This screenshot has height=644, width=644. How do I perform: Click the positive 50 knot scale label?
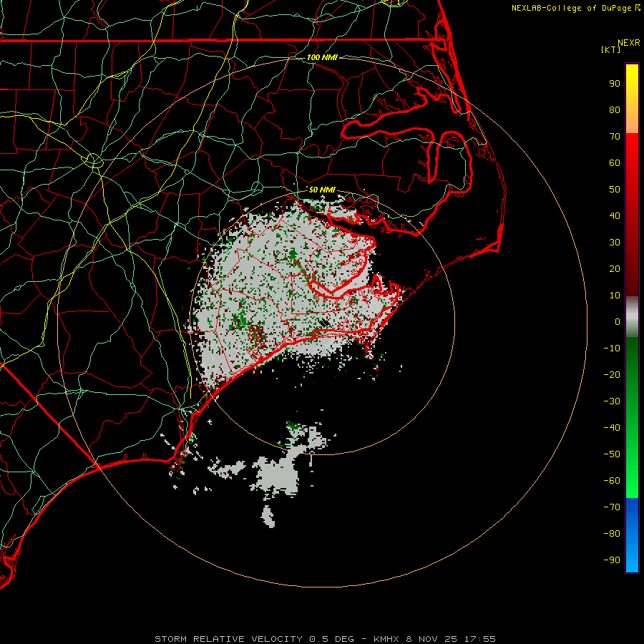click(x=615, y=190)
